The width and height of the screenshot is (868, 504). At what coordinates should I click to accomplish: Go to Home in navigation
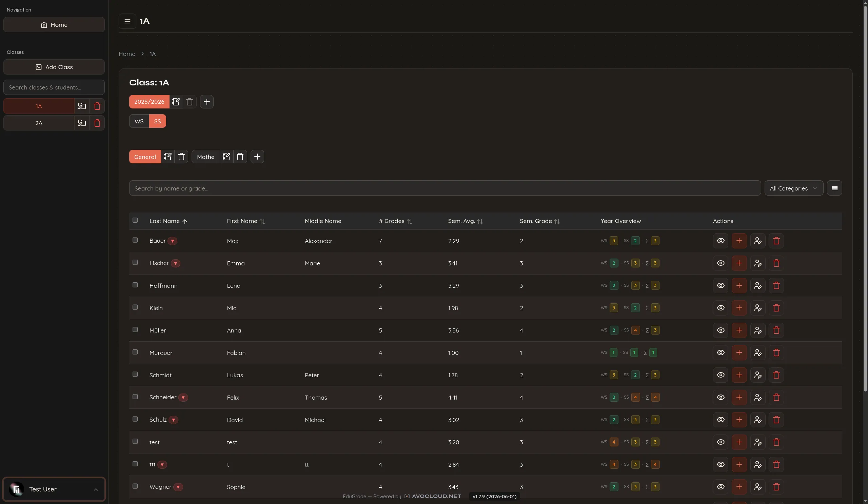[54, 25]
